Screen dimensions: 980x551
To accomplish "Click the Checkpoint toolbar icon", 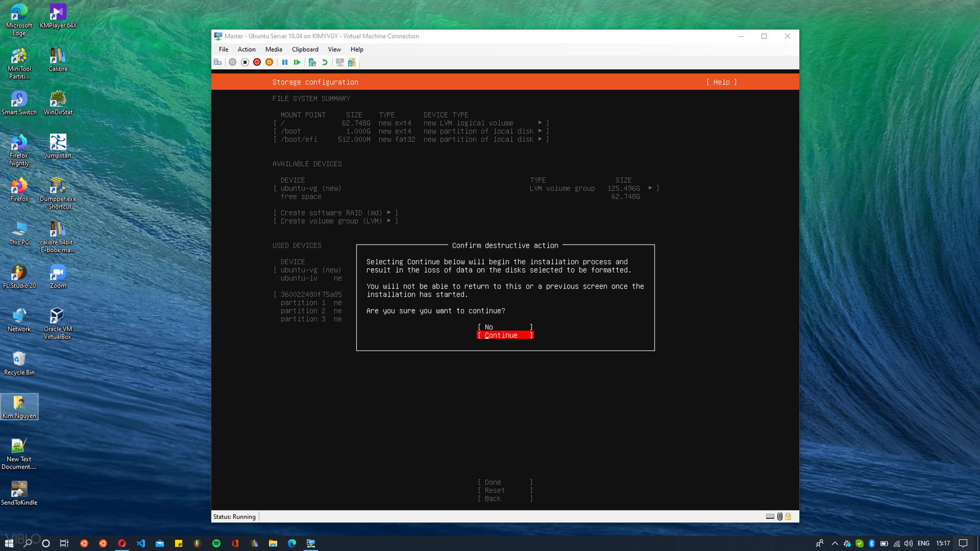I will pyautogui.click(x=312, y=62).
